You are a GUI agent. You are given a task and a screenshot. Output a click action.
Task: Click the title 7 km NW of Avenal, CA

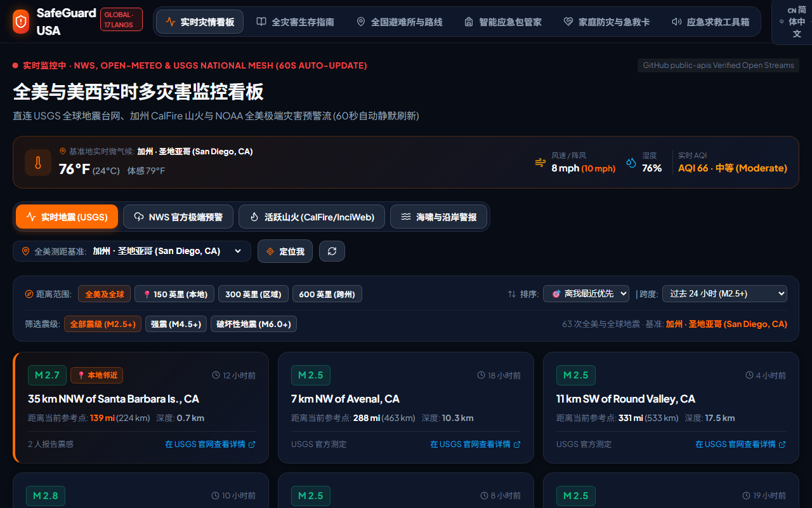point(345,399)
